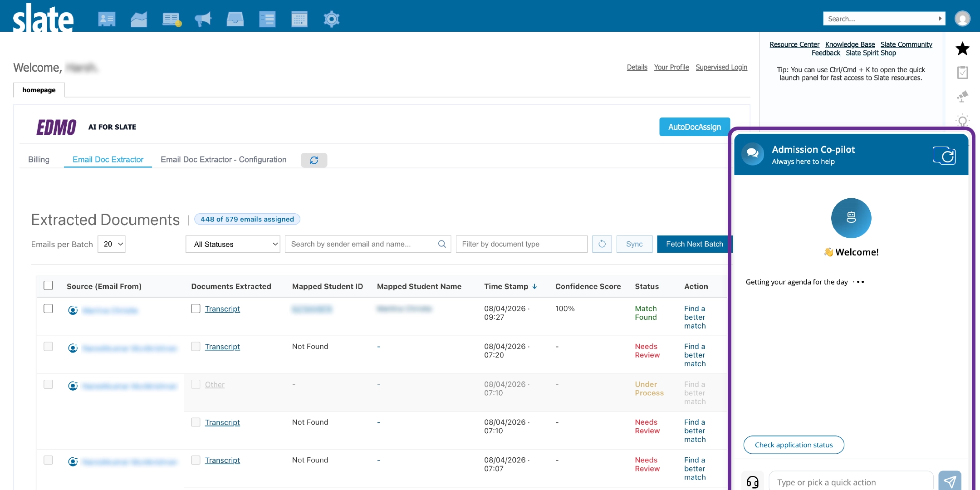
Task: Click the Filter by document type field
Action: pyautogui.click(x=522, y=244)
